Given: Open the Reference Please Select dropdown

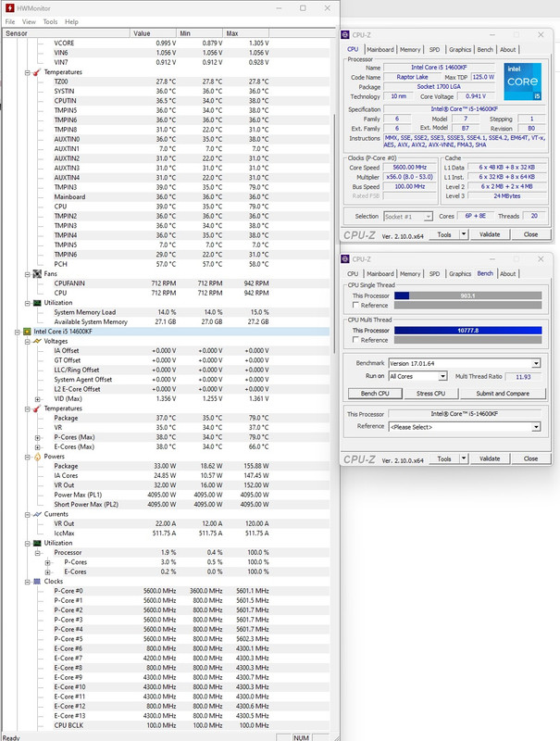Looking at the screenshot, I should (x=536, y=427).
